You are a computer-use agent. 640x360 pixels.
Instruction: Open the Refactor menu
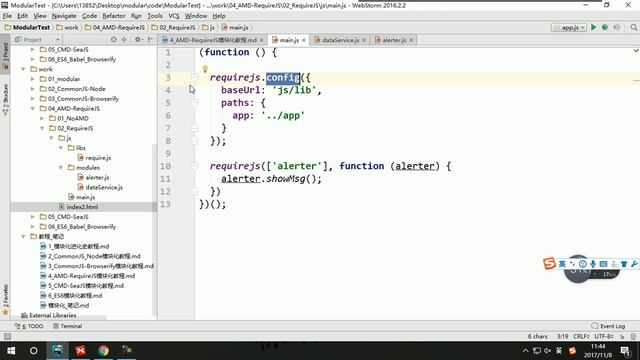pos(114,16)
